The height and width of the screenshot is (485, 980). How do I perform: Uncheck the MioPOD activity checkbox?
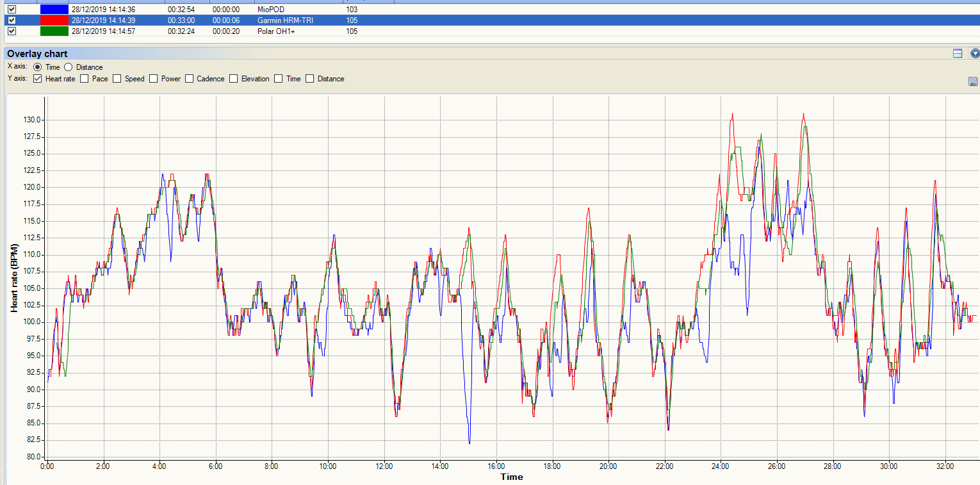(12, 10)
